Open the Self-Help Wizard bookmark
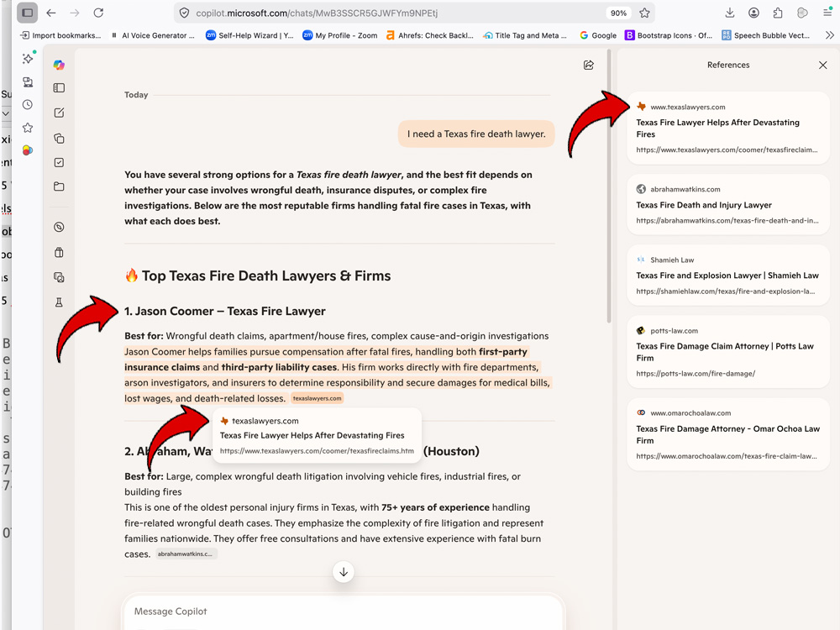Viewport: 840px width, 630px height. tap(249, 35)
